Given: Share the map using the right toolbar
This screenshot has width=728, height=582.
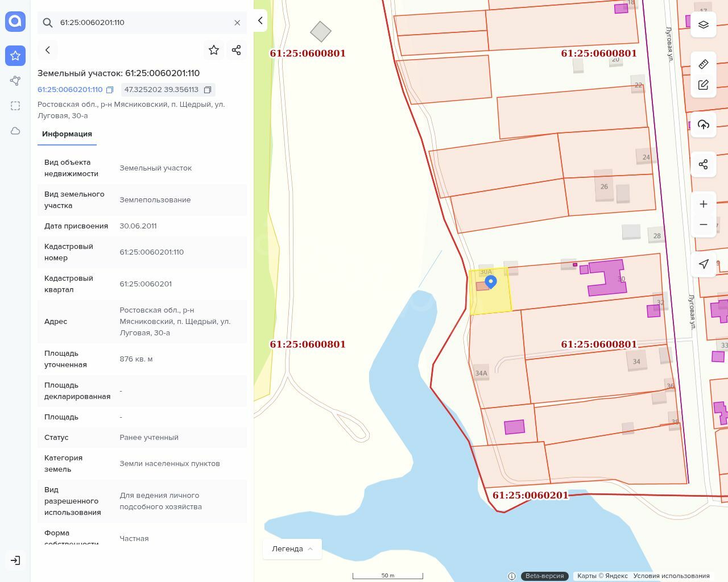Looking at the screenshot, I should pyautogui.click(x=704, y=164).
